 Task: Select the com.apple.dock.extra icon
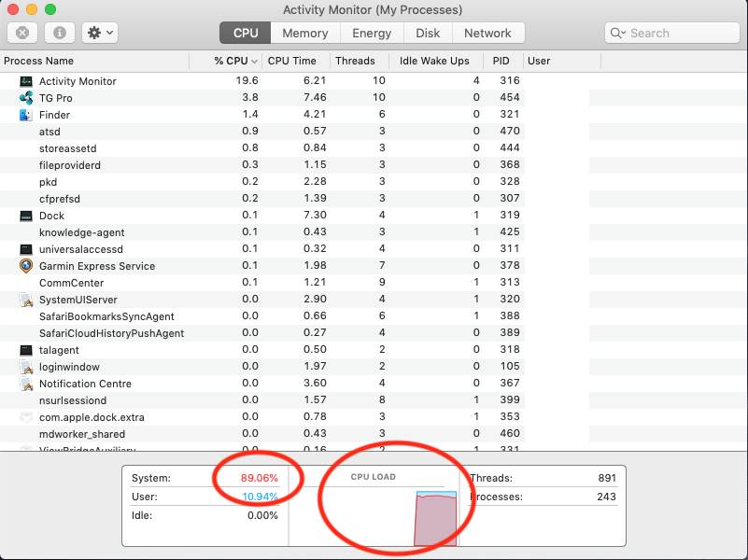26,417
